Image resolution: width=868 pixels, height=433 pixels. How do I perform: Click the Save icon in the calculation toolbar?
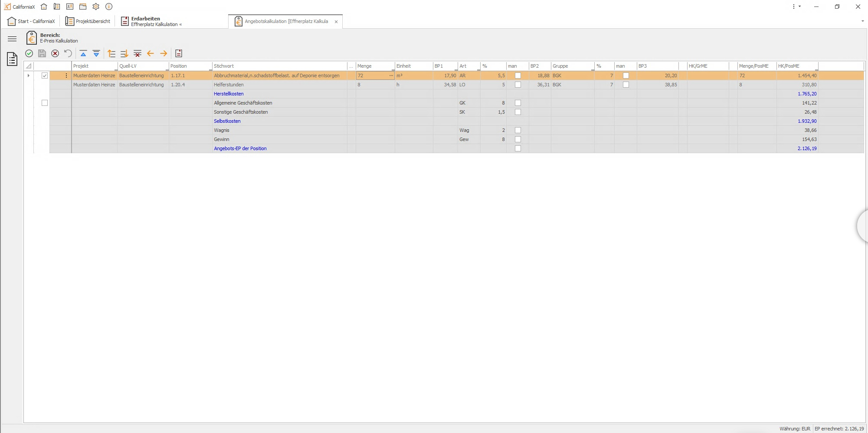point(42,53)
